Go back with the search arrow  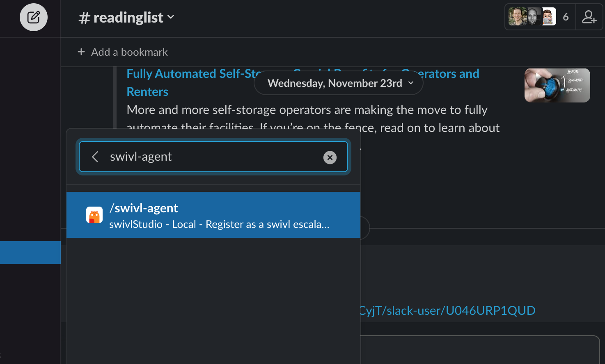[x=95, y=157]
